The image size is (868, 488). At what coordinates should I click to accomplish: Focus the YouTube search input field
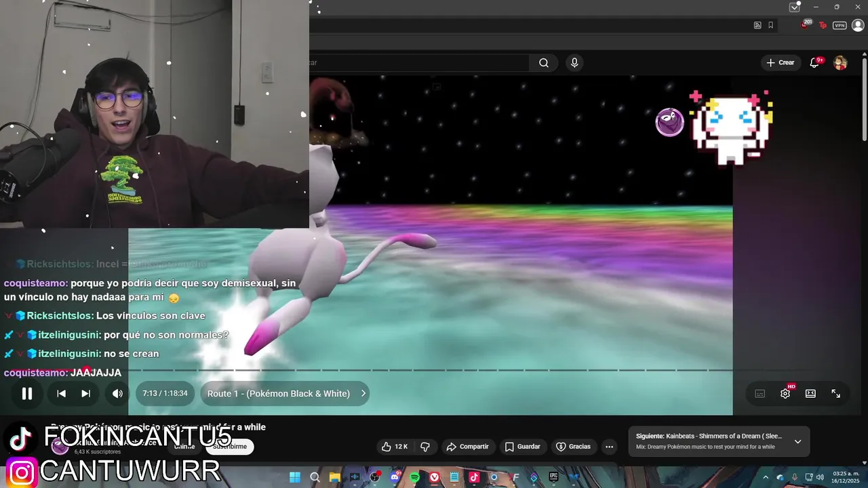[419, 63]
